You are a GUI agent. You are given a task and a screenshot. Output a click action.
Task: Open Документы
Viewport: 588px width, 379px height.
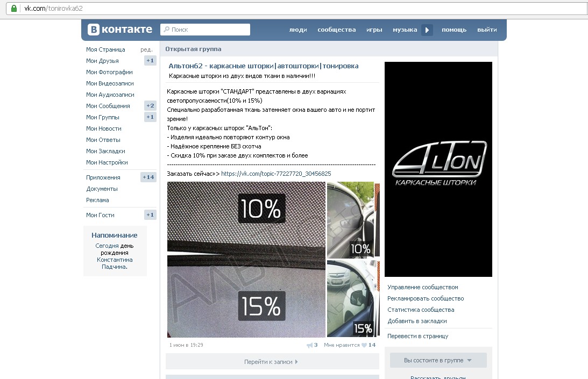pyautogui.click(x=102, y=189)
